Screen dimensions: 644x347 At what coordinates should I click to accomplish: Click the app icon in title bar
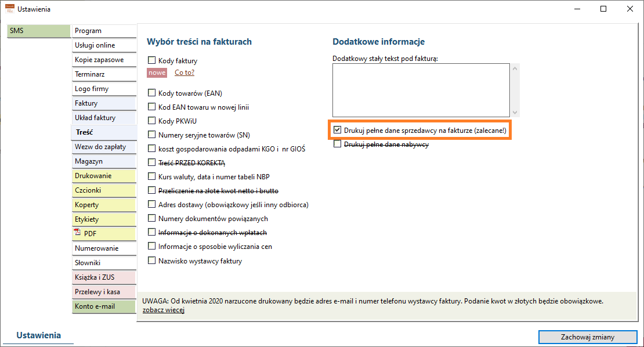pos(9,9)
